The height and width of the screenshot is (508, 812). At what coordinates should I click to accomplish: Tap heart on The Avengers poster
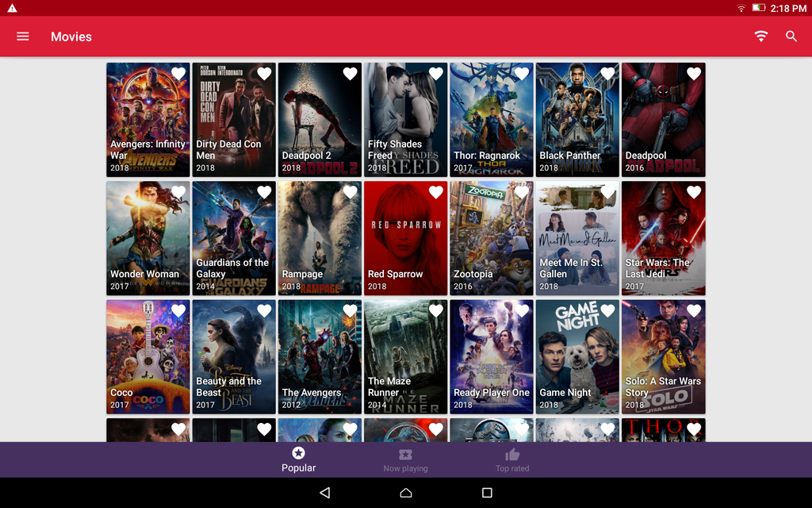point(350,310)
